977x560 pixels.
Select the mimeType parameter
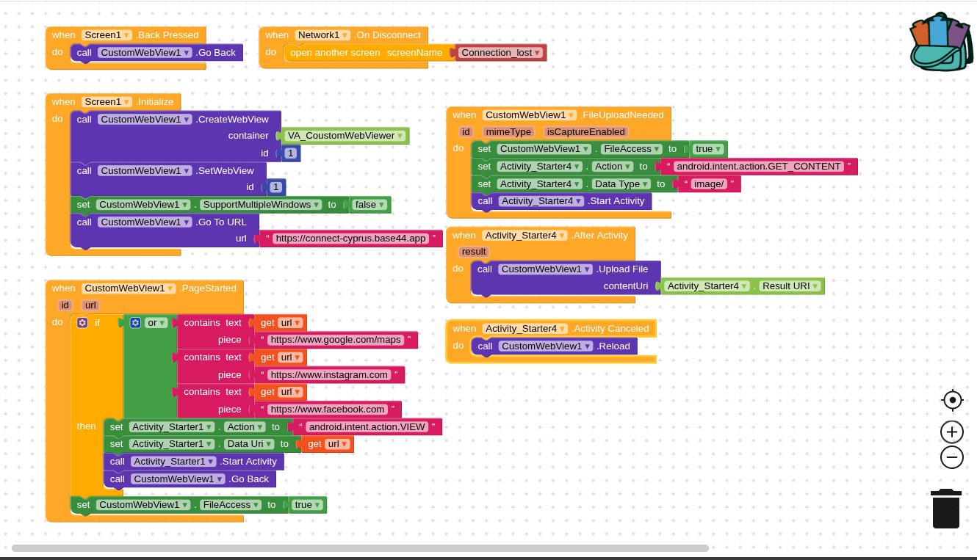point(508,132)
